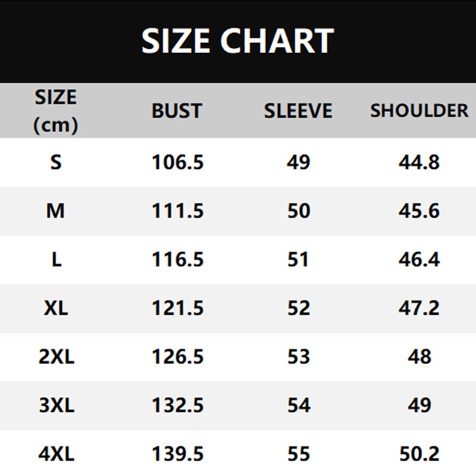
Task: Click the M size row label
Action: click(x=56, y=211)
